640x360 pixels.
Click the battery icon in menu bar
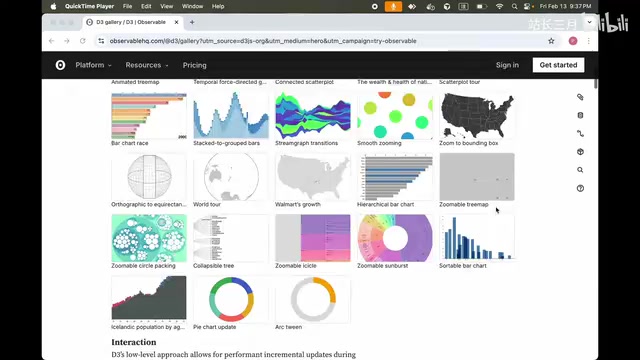482,6
